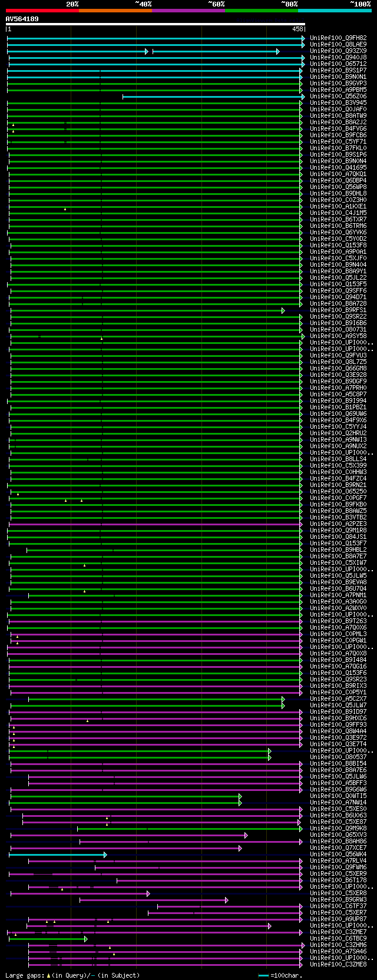Image resolution: width=377 pixels, height=980 pixels.
Task: Click the UniRef100_C3ZME8 label
Action: [x=338, y=965]
